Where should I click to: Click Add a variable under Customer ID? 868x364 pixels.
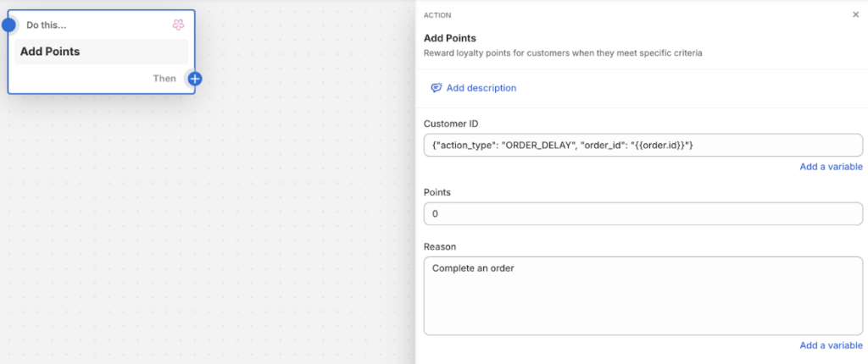pyautogui.click(x=831, y=167)
